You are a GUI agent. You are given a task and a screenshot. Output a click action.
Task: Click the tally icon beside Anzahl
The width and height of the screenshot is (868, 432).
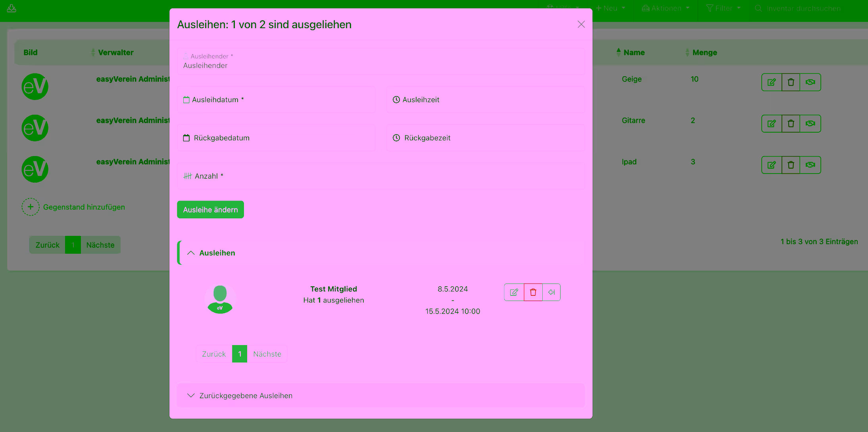click(188, 176)
